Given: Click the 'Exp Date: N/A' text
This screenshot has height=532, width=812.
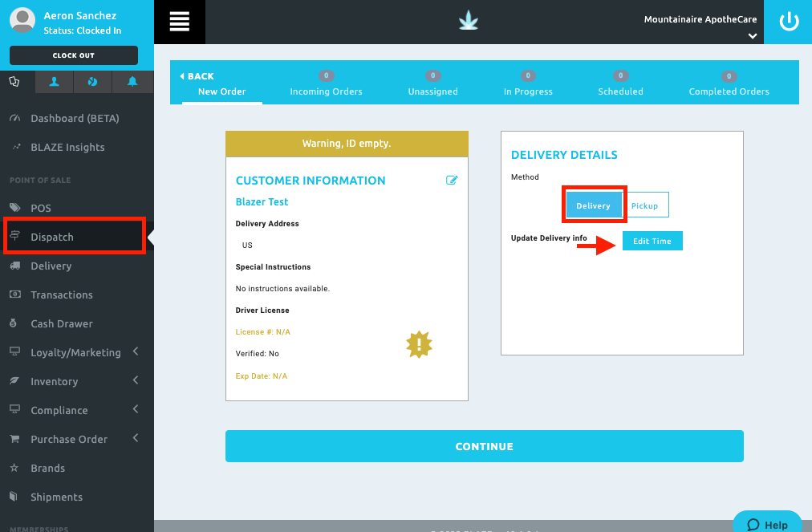Looking at the screenshot, I should coord(261,376).
